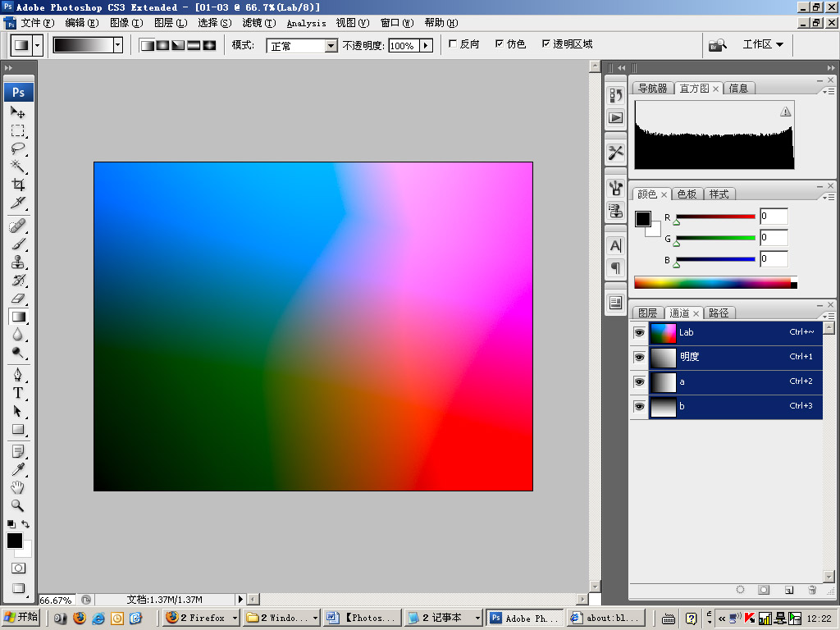The width and height of the screenshot is (840, 630).
Task: Click the Windows 开始 button
Action: point(21,617)
